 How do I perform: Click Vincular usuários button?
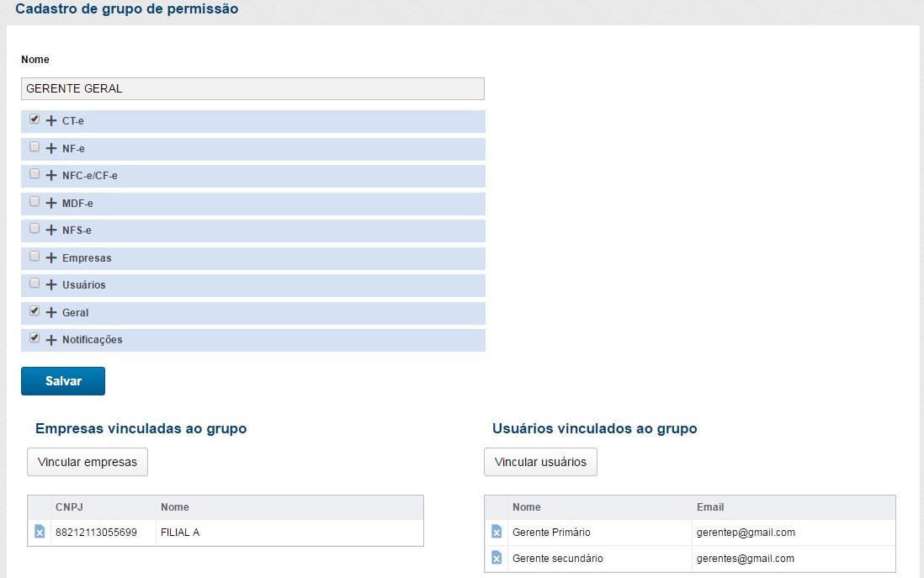[x=540, y=462]
